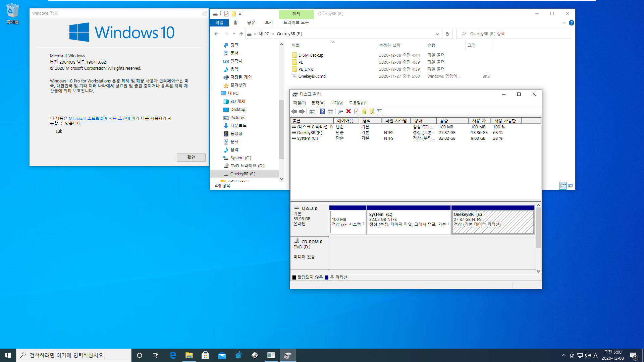The width and height of the screenshot is (644, 362).
Task: Open Recycle Bin on desktop
Action: coord(13,14)
